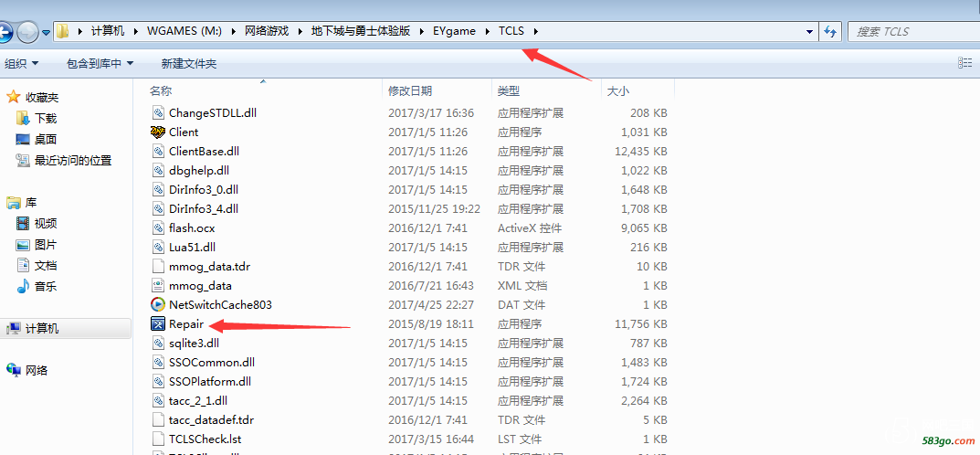Expand the arrow after EYgame in breadcrumb
The image size is (980, 455).
(x=488, y=31)
